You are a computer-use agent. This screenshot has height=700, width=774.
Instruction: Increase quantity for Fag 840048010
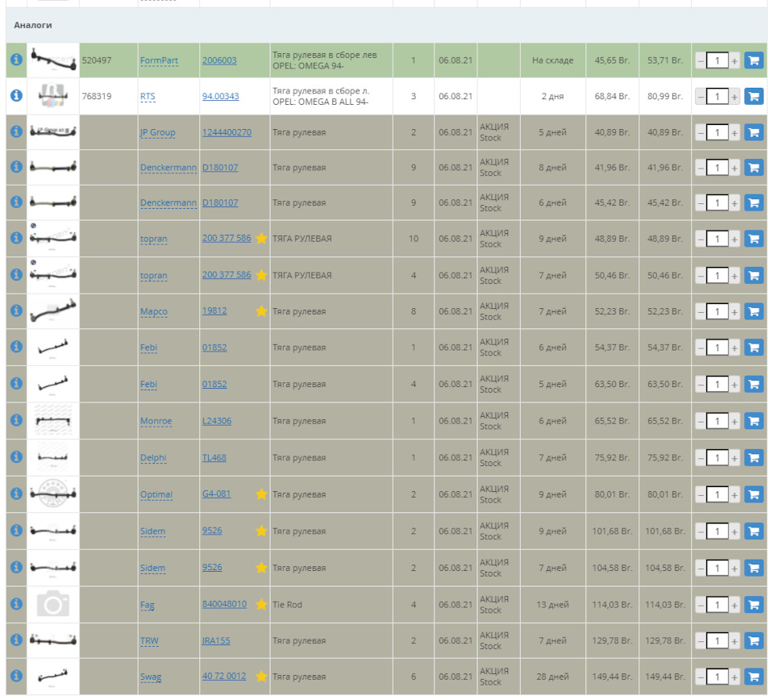coord(734,605)
